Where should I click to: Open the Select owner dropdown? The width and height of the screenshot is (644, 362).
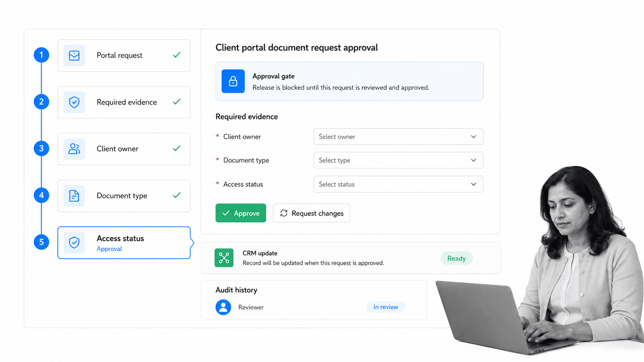pyautogui.click(x=398, y=137)
